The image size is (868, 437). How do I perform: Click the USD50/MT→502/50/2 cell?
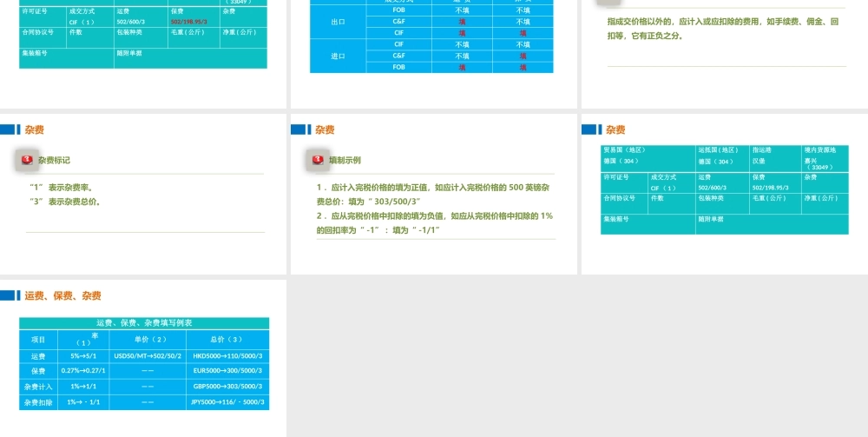pyautogui.click(x=148, y=356)
